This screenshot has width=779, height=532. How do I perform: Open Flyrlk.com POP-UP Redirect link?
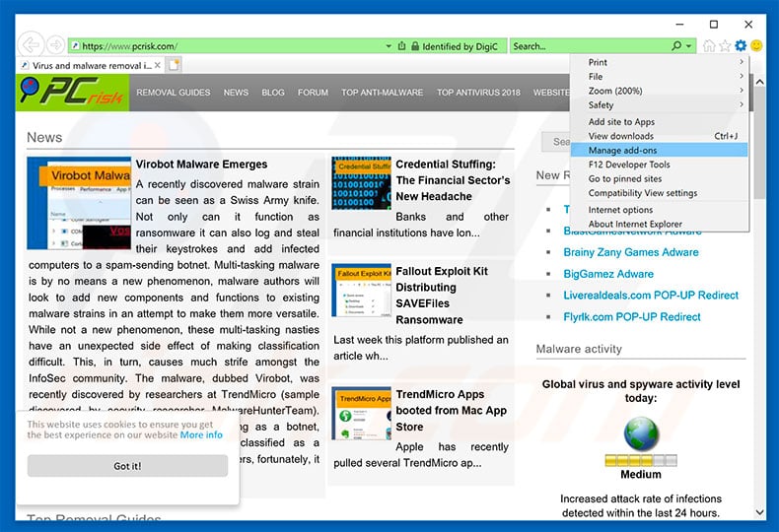point(632,316)
